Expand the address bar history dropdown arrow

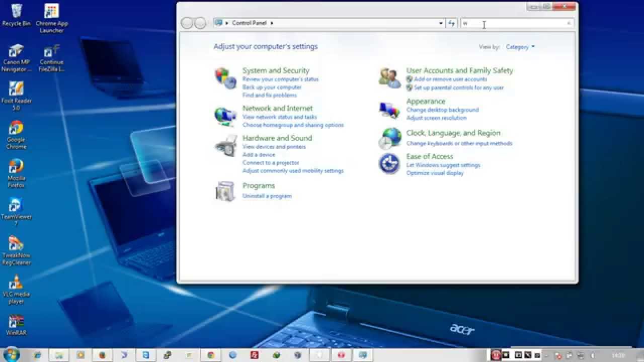[441, 23]
